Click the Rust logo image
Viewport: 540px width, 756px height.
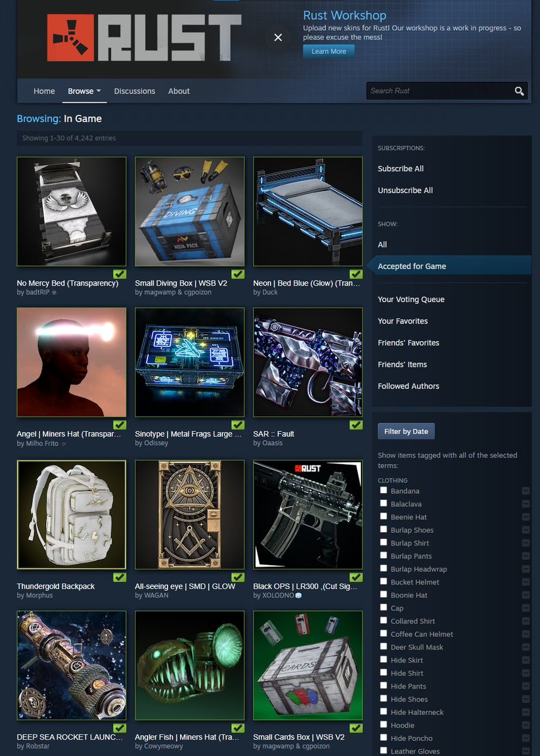144,38
